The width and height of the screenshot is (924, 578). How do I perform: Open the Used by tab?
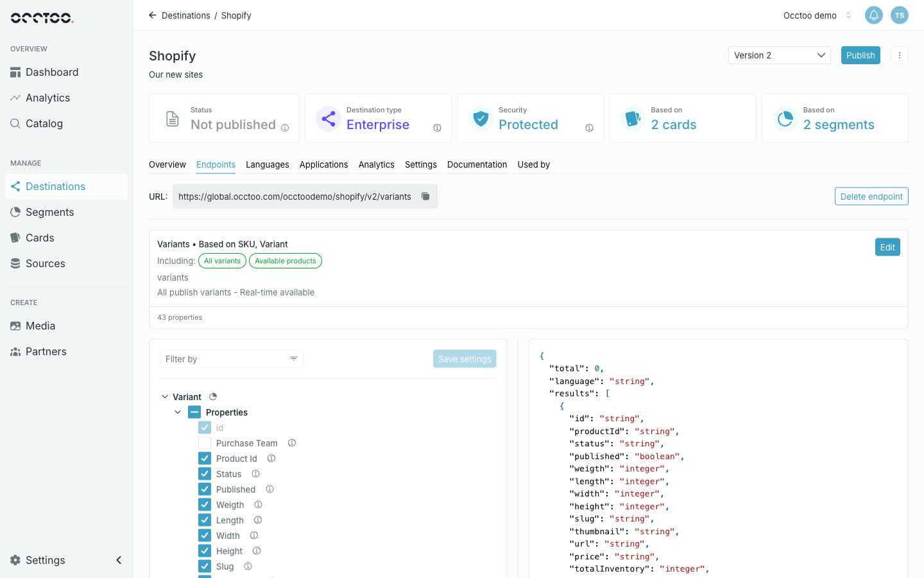tap(534, 165)
